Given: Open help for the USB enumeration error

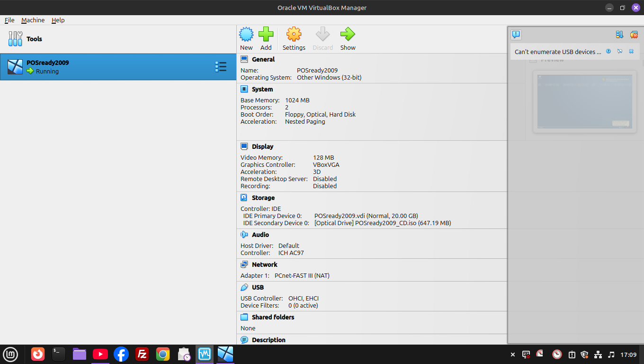Looking at the screenshot, I should coord(608,51).
